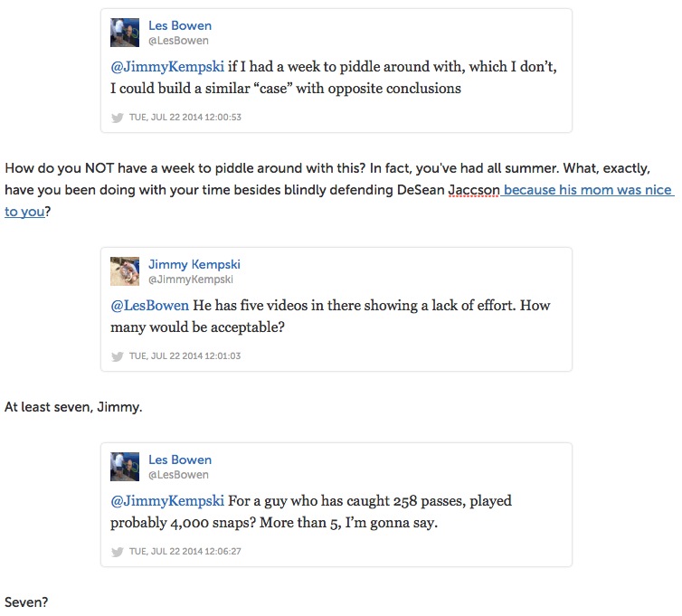Open the @LesBowen mention in Kempski's tweet

[149, 306]
